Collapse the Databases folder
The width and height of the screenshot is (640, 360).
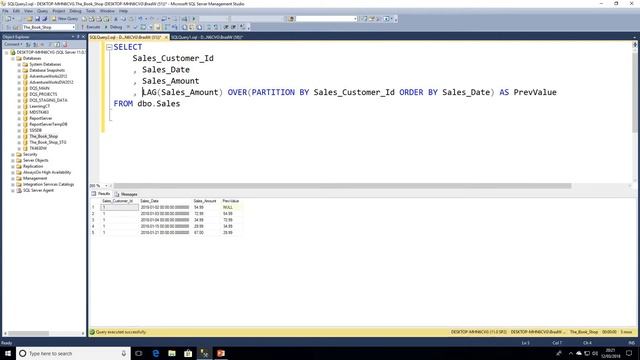point(13,58)
